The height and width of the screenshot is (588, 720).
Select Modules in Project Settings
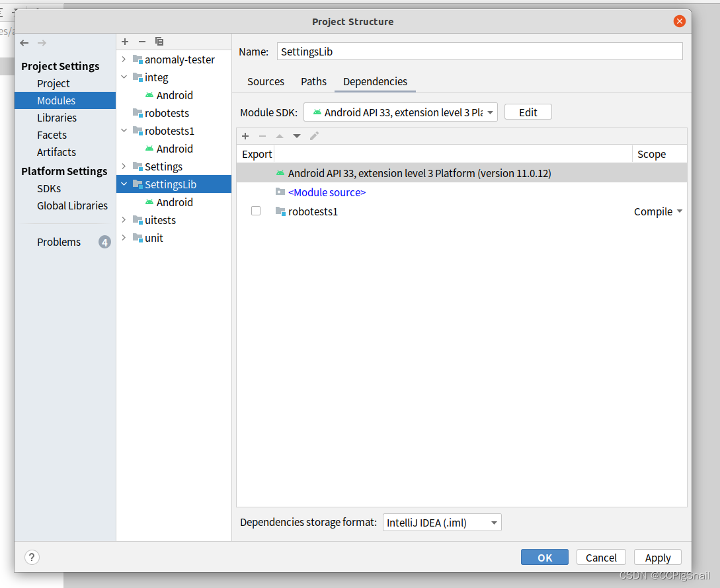coord(65,100)
